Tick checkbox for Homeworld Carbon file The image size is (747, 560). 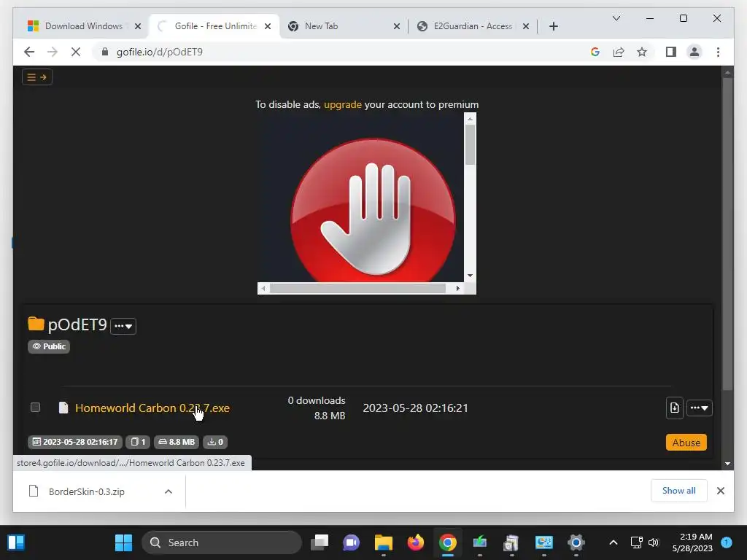click(x=35, y=407)
